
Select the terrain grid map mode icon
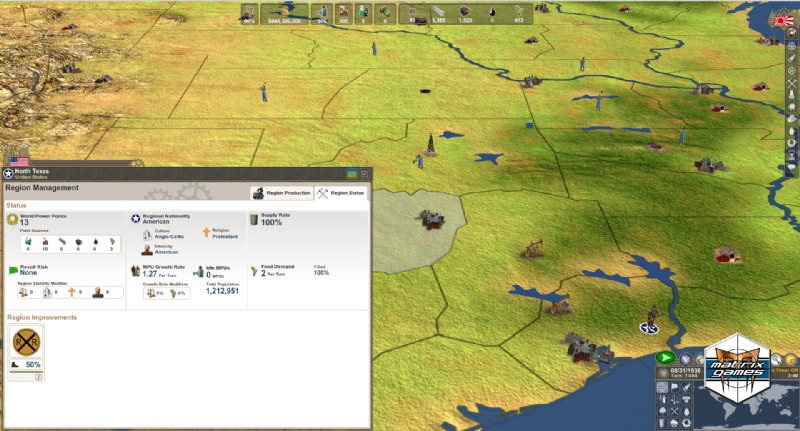[662, 387]
